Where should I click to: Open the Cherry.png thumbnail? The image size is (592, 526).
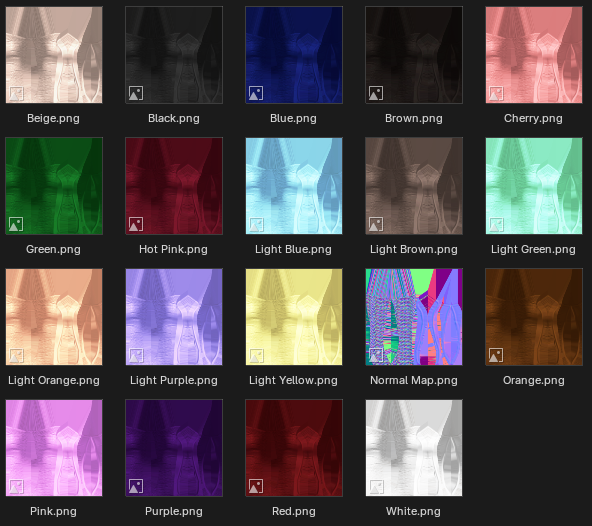(534, 55)
